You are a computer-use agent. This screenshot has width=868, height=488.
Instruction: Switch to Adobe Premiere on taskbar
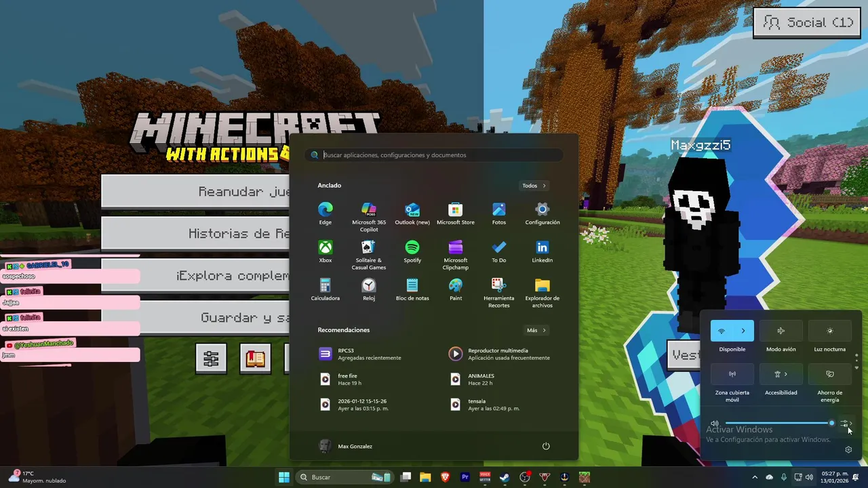465,477
